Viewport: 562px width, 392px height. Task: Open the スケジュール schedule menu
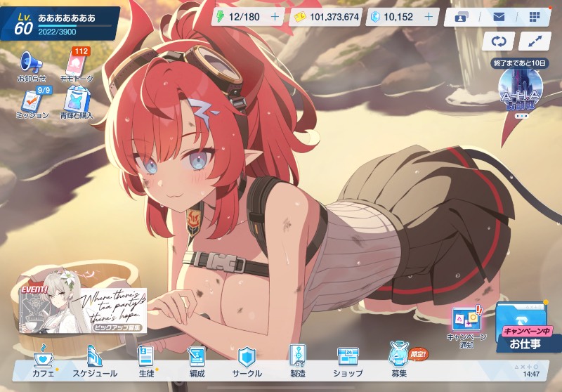tap(95, 361)
